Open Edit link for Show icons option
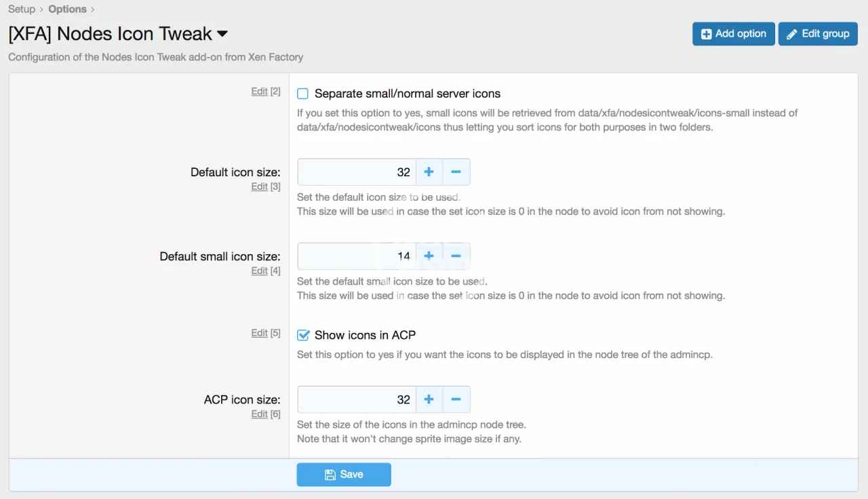The height and width of the screenshot is (499, 868). (259, 333)
